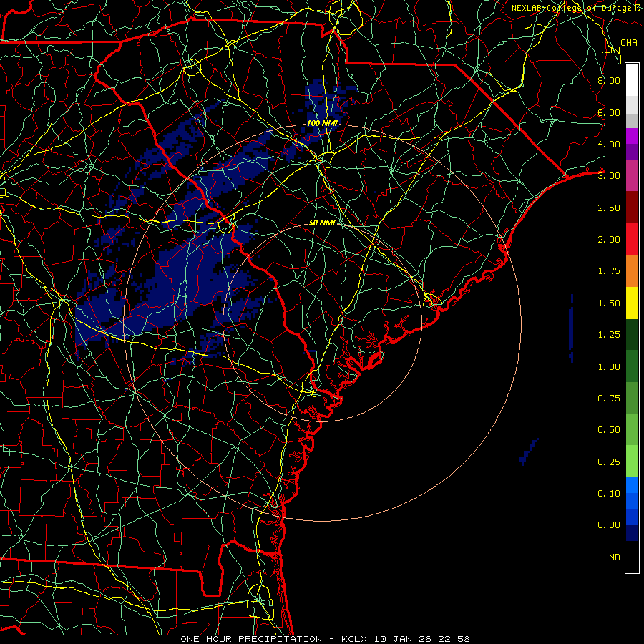Click the [IN] units label
Image resolution: width=644 pixels, height=644 pixels.
pos(611,49)
